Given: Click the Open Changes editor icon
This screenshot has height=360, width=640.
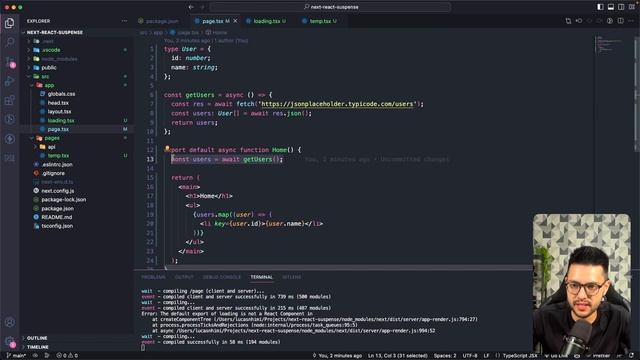Looking at the screenshot, I should [x=568, y=21].
